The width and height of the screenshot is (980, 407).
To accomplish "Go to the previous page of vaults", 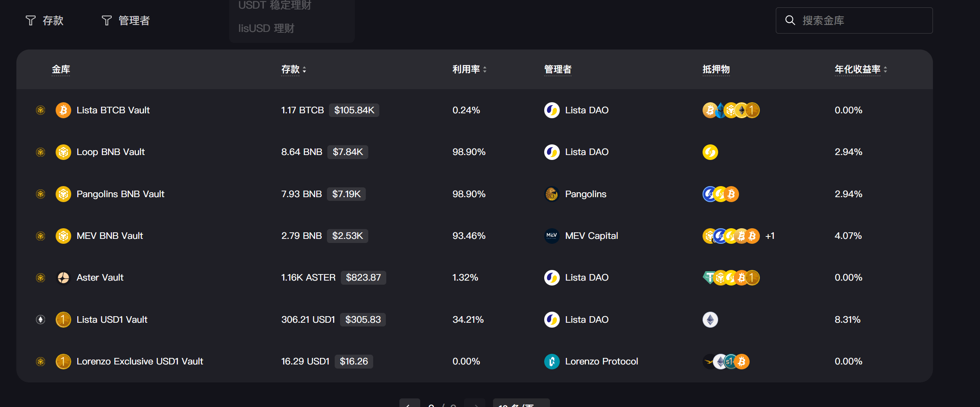I will click(410, 403).
